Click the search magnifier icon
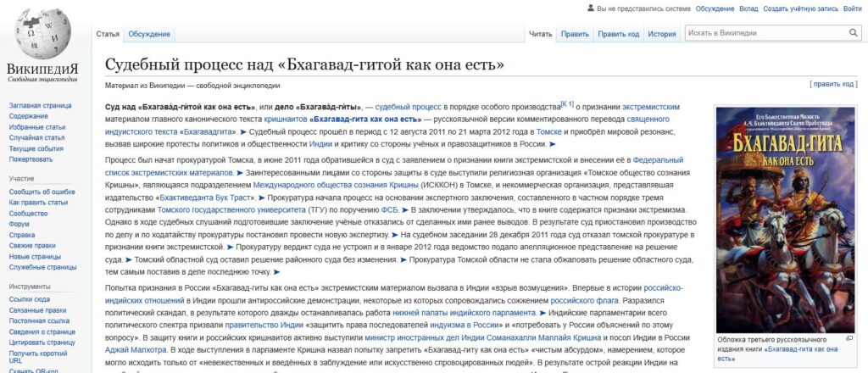This screenshot has height=373, width=868. pos(854,33)
